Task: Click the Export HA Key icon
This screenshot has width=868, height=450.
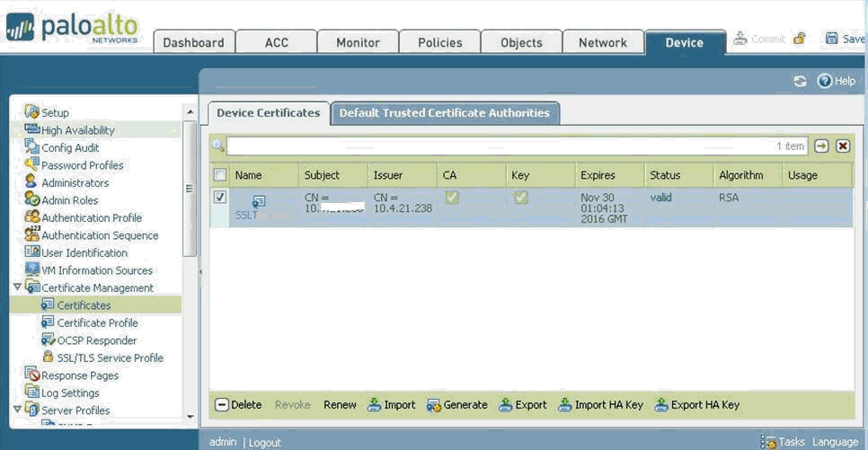Action: tap(661, 405)
